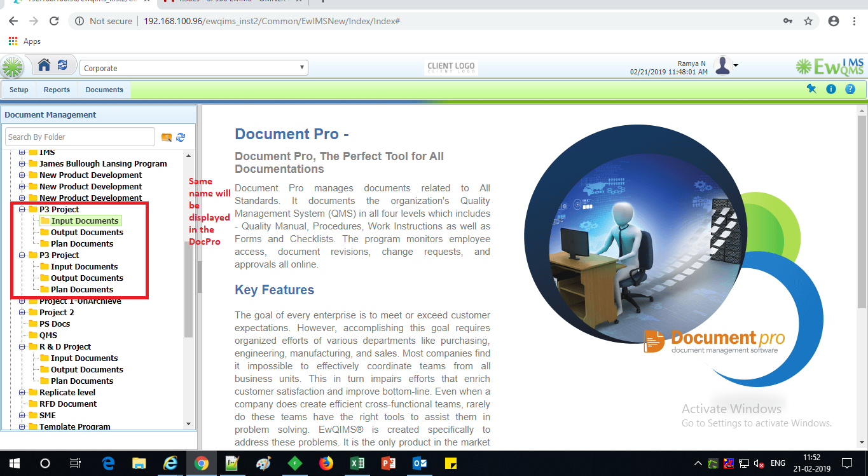The width and height of the screenshot is (868, 476).
Task: Open the information icon
Action: click(831, 89)
